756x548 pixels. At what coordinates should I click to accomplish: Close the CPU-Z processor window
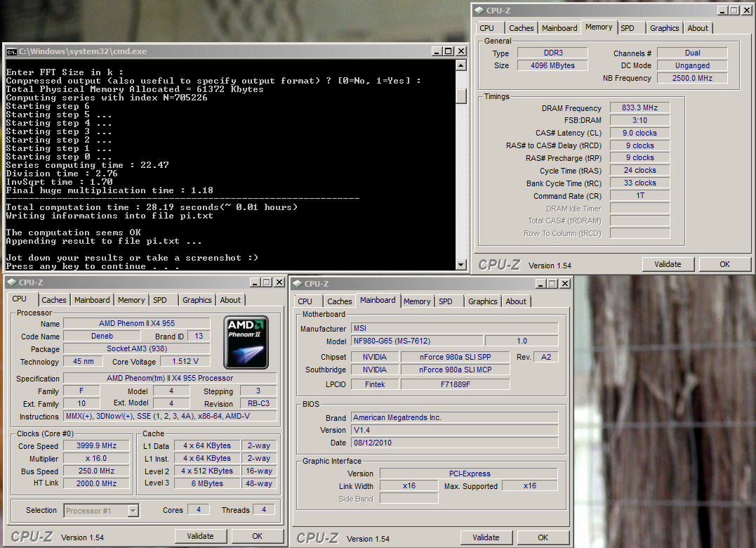(279, 282)
